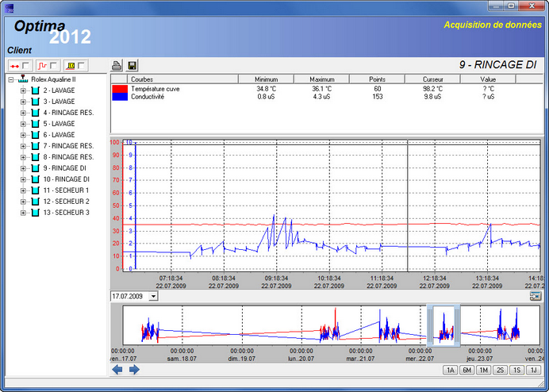Click the 9.8 uS cursor value
Viewport: 549px width, 392px height.
point(432,97)
